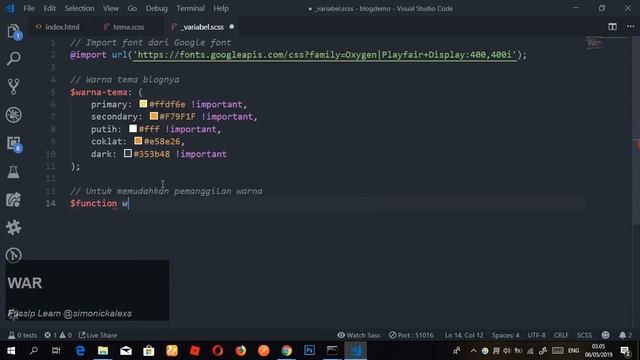This screenshot has height=360, width=640.
Task: Open color picker for coklat #e58e26 swatch
Action: click(x=138, y=141)
